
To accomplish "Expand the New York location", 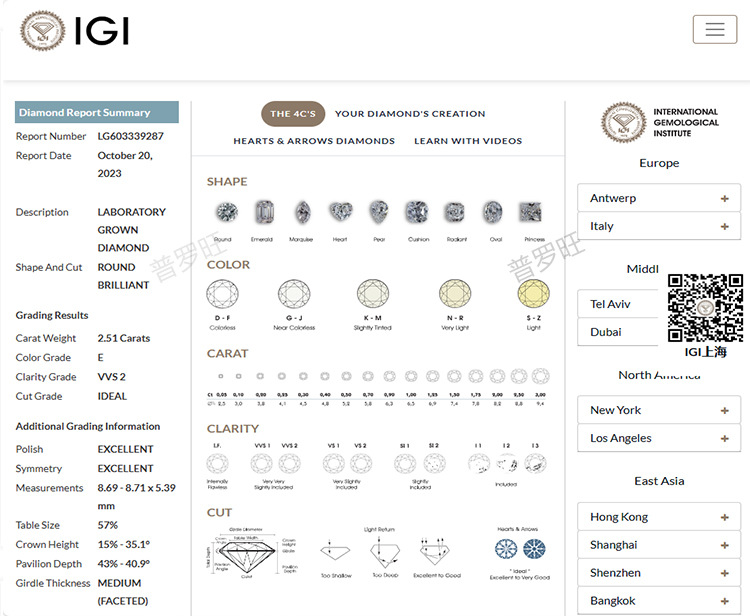I will pos(659,410).
